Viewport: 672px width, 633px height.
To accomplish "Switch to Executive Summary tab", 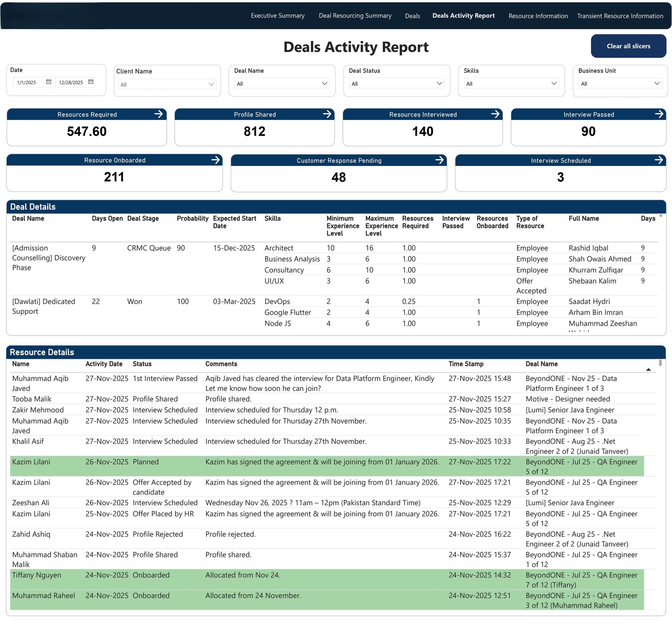I will pyautogui.click(x=278, y=16).
